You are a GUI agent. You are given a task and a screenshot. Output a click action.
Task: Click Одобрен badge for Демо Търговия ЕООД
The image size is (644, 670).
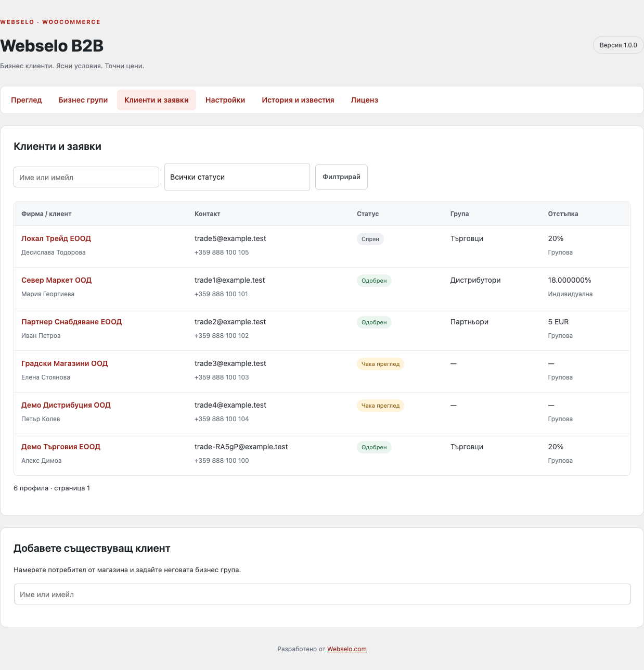[x=374, y=447]
